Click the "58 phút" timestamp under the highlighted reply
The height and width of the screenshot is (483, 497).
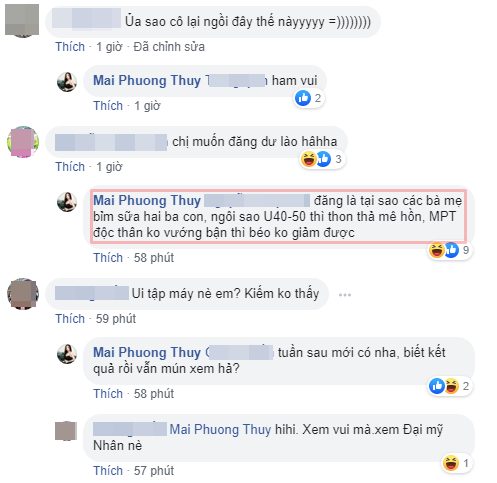tap(154, 258)
